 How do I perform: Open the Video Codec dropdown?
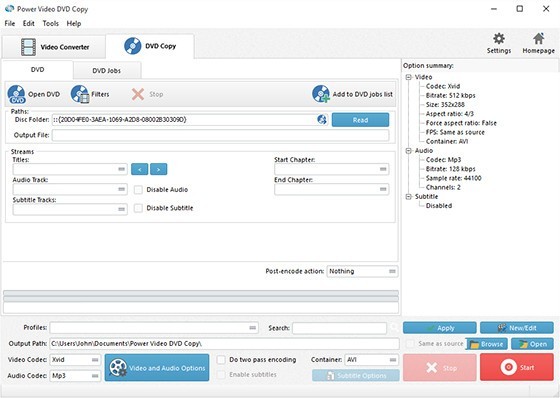75,360
